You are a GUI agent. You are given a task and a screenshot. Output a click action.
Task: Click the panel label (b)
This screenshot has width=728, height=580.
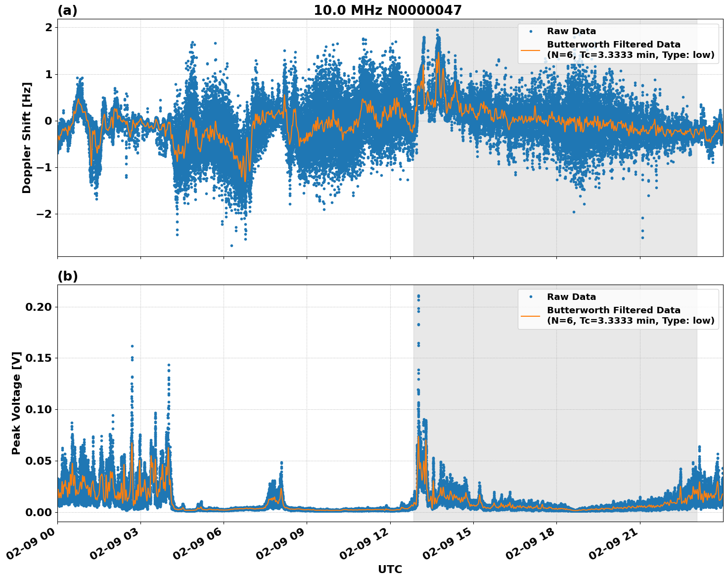pyautogui.click(x=67, y=276)
